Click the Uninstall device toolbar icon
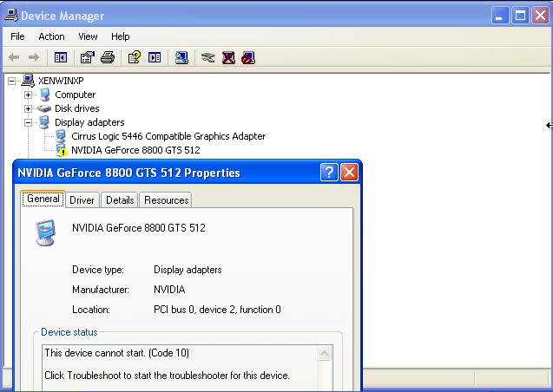553x392 pixels. pyautogui.click(x=228, y=58)
